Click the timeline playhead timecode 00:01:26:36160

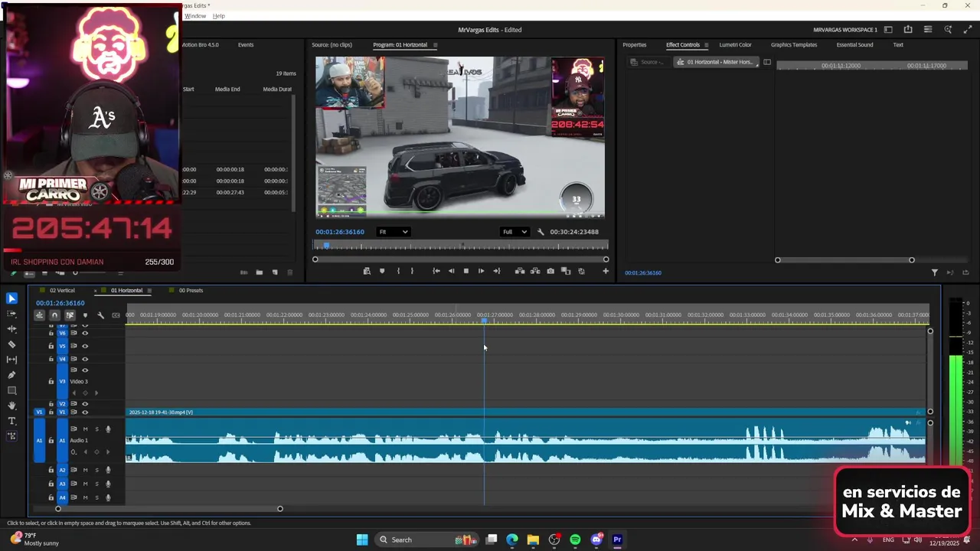pyautogui.click(x=60, y=303)
